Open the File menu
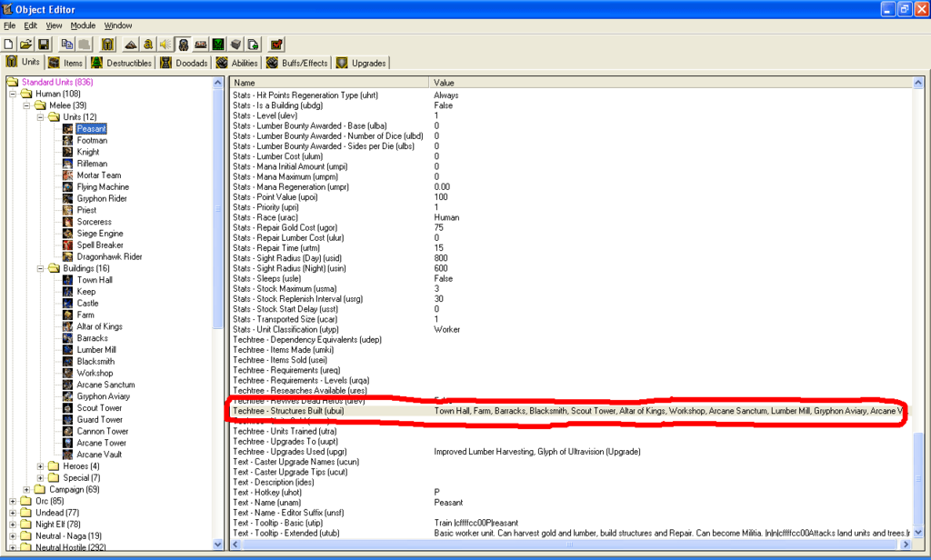The width and height of the screenshot is (931, 560). 9,25
